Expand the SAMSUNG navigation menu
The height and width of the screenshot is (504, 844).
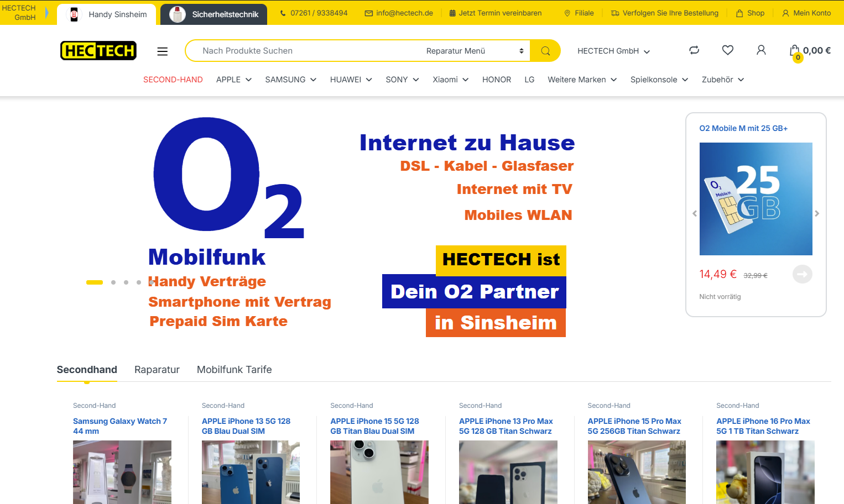[x=291, y=80]
